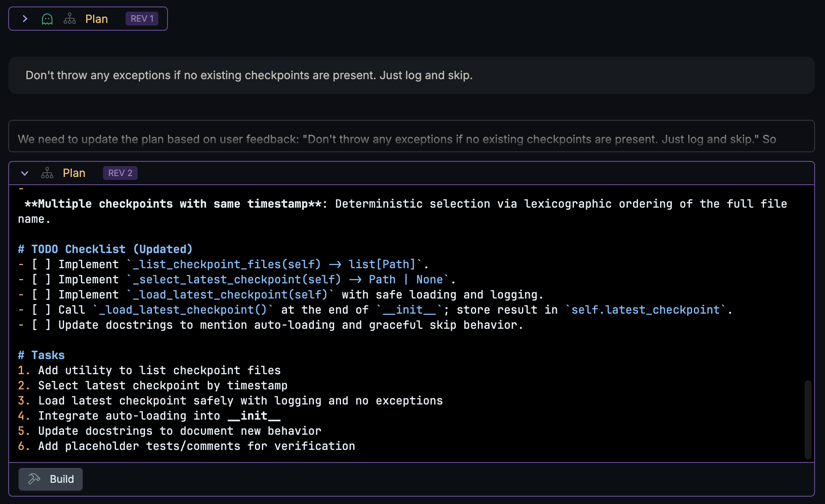This screenshot has width=825, height=504.
Task: Collapse the REV 2 Plan using its chevron
Action: point(24,173)
